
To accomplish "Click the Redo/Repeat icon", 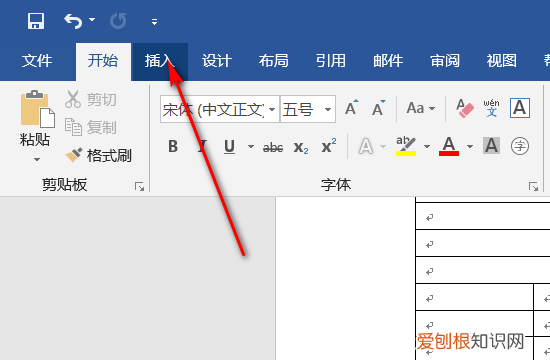I will (118, 21).
